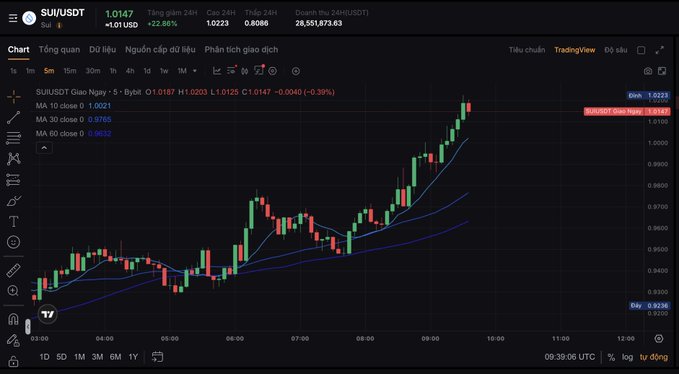Screen dimensions: 679x374
Task: Toggle the square checkbox next to Độ sâu
Action: (641, 50)
